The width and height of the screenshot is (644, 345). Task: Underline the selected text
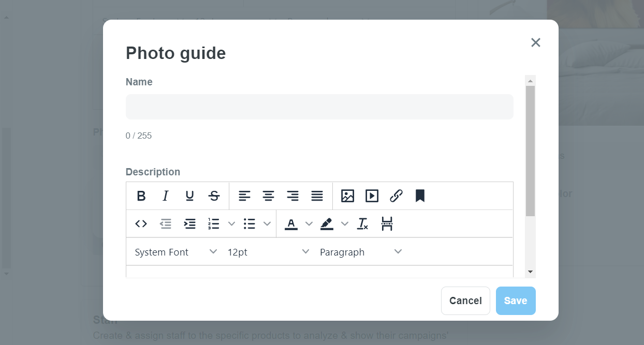[x=190, y=196]
